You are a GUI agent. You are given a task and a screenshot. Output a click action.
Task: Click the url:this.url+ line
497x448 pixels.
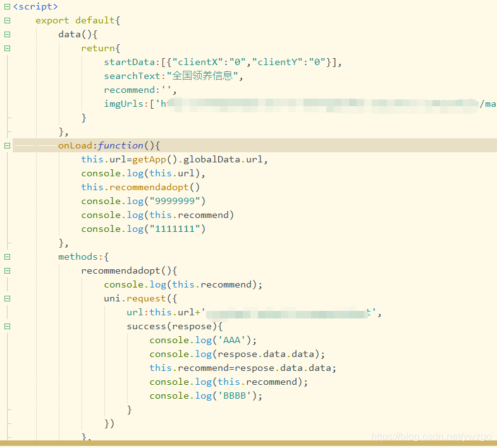(x=254, y=313)
